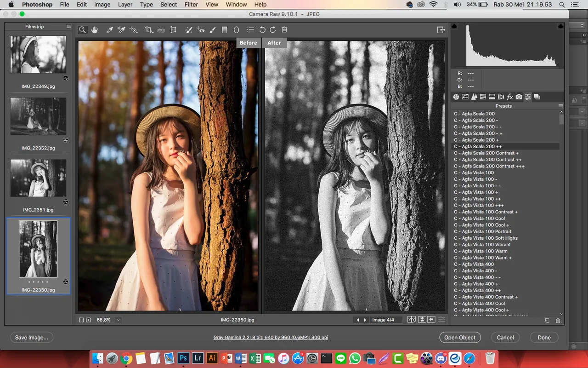Click the Open Object button
Image resolution: width=588 pixels, height=368 pixels.
460,338
